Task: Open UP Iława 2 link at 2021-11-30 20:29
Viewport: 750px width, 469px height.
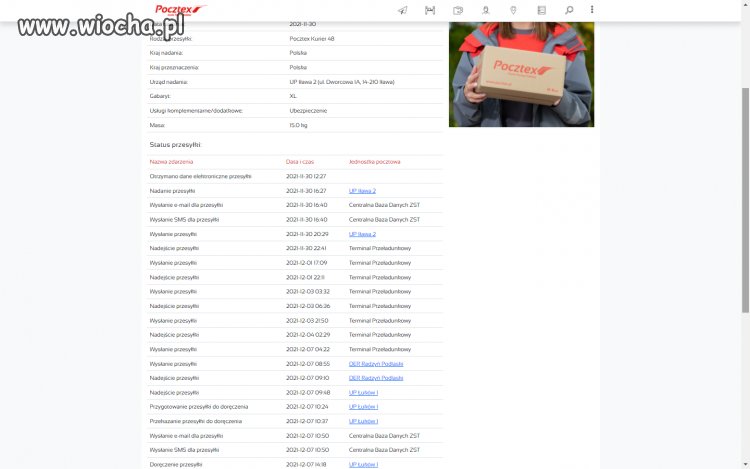Action: [362, 234]
